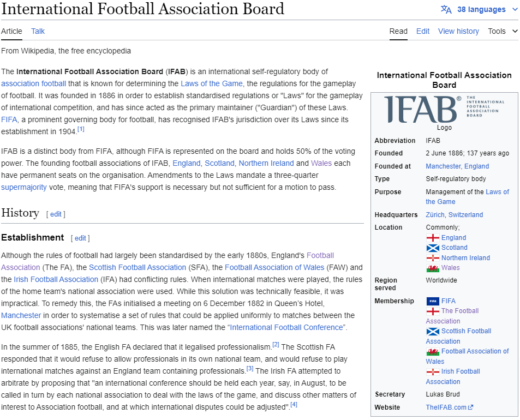Follow the supermajority link
This screenshot has width=520, height=420.
pos(24,187)
